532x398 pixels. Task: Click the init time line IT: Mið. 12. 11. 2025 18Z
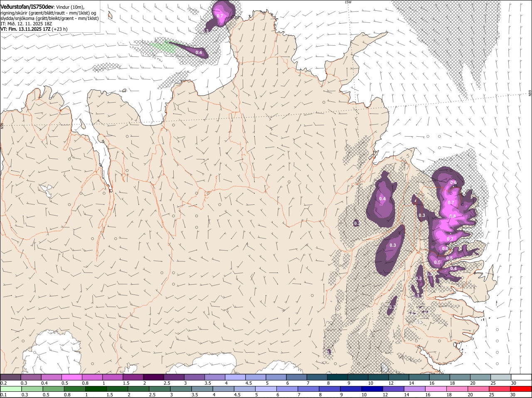(26, 24)
